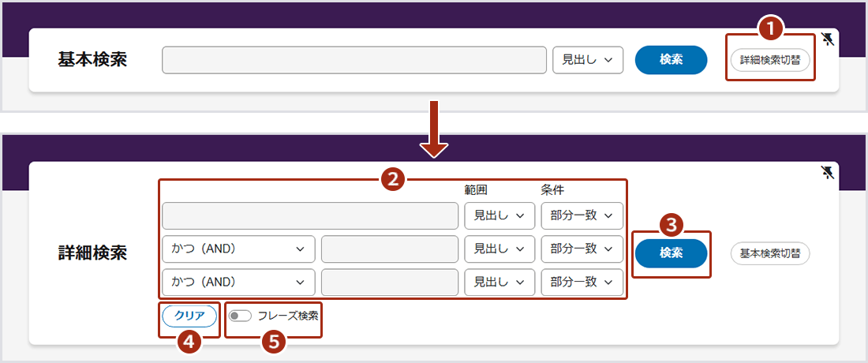This screenshot has width=868, height=363.
Task: Focus the basic search keyword field
Action: point(354,60)
